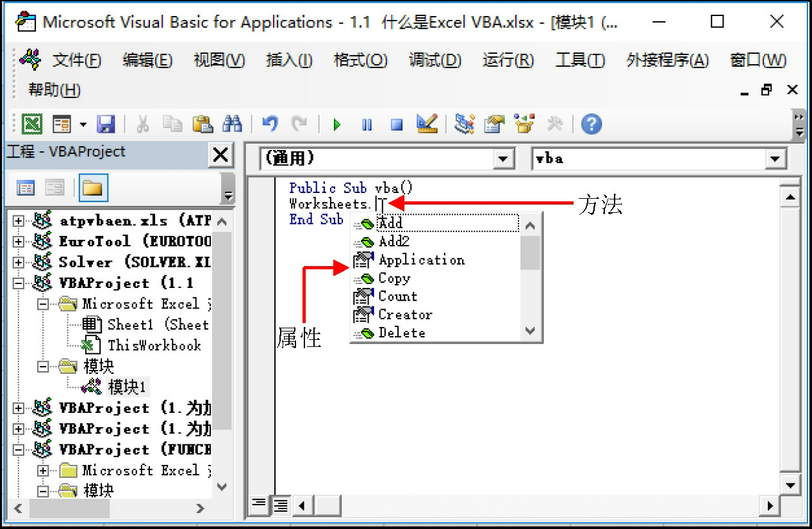Click the Save icon in toolbar
Viewport: 812px width, 529px height.
[106, 124]
